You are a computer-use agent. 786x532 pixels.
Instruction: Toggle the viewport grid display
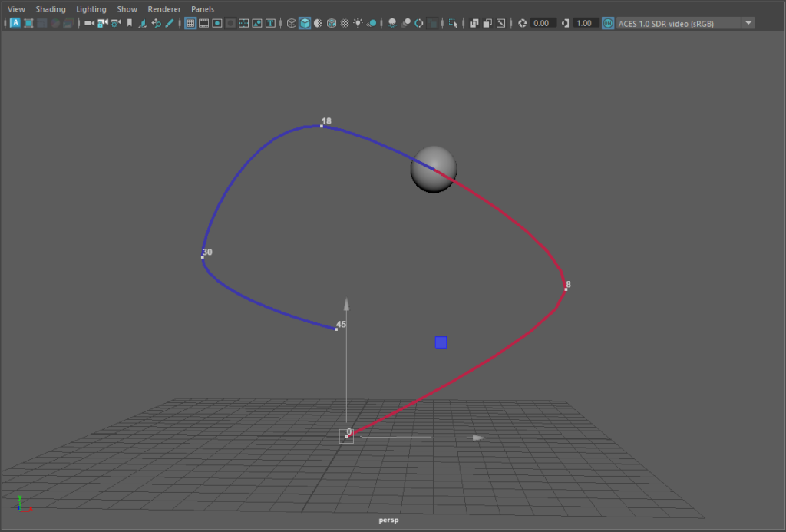(x=190, y=23)
